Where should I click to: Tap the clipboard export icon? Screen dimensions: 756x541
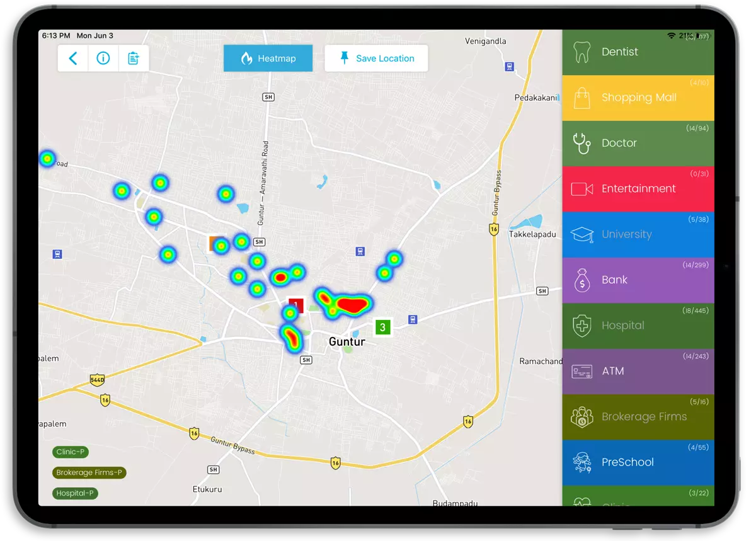point(134,59)
